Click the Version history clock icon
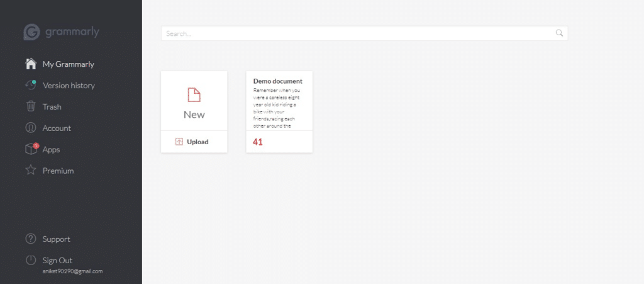 coord(31,84)
